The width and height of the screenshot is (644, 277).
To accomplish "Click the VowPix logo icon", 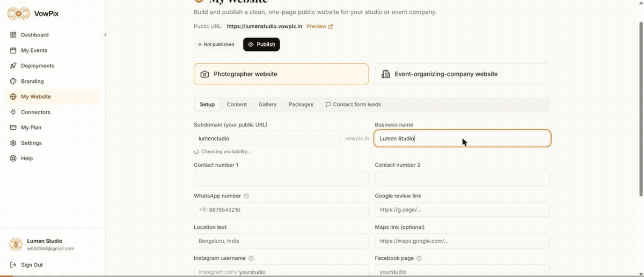I will tap(18, 13).
